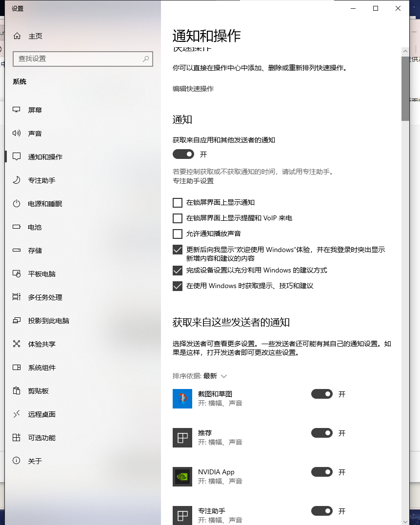
Task: Open 声音 settings page text
Action: click(x=35, y=134)
